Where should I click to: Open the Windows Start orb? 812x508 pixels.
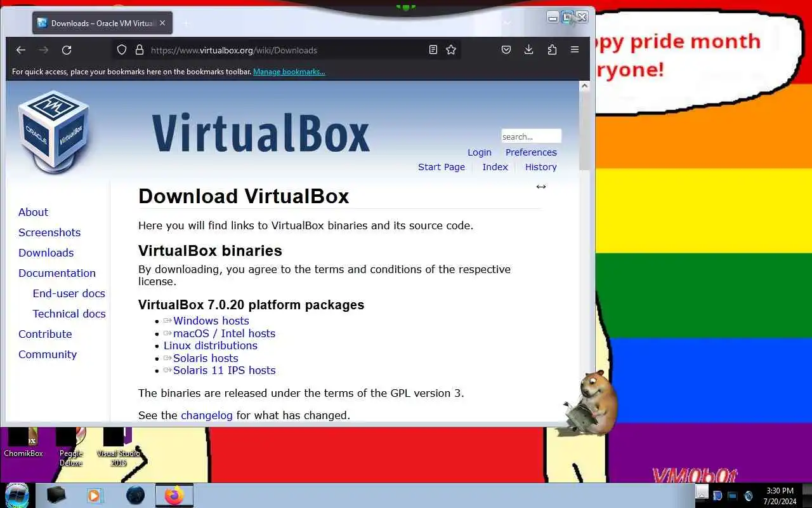point(16,495)
